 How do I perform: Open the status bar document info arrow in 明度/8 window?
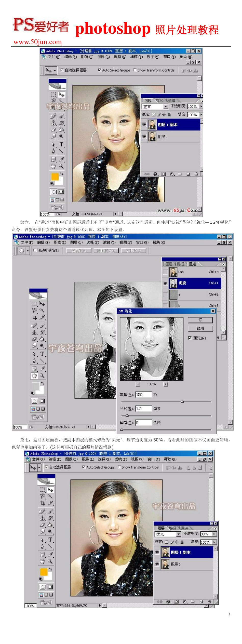(x=88, y=427)
